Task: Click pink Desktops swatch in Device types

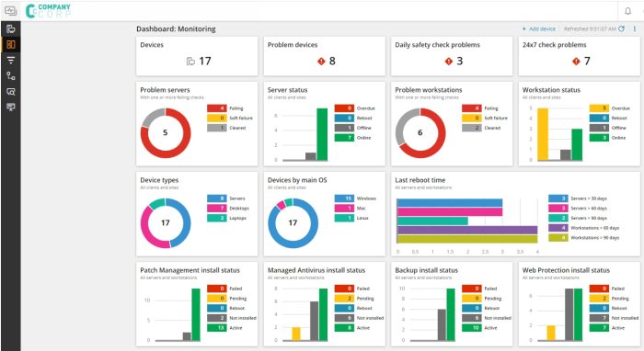Action: click(x=217, y=209)
